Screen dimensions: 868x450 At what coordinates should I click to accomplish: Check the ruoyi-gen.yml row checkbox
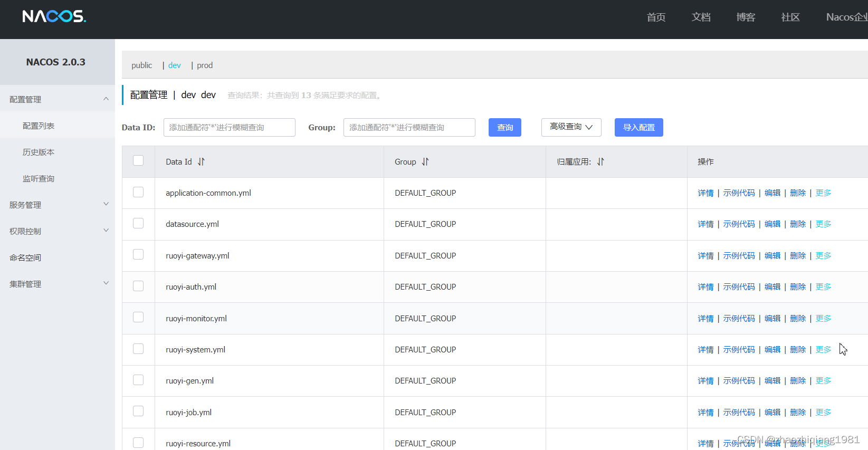click(138, 380)
